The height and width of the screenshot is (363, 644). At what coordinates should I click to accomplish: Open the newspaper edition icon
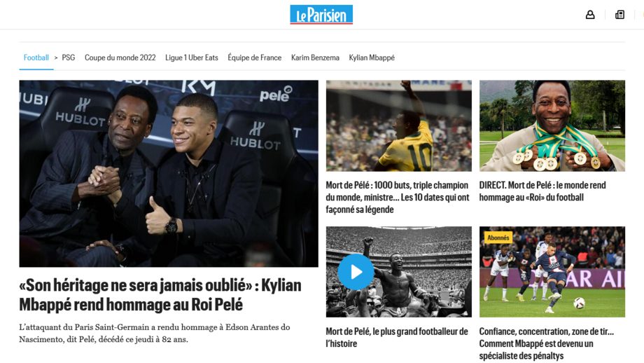click(619, 15)
